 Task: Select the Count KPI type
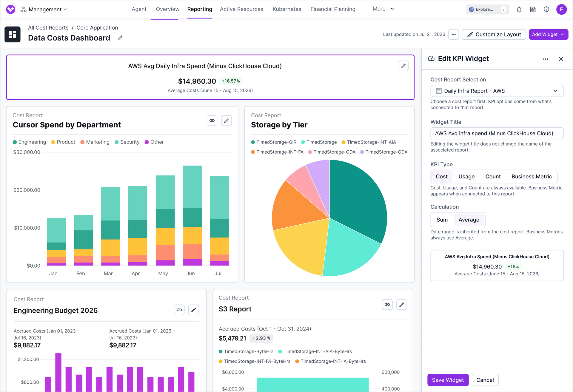pos(493,177)
